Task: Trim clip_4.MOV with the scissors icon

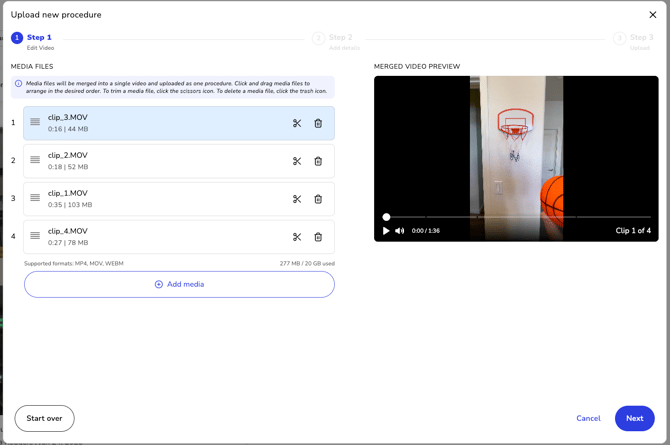Action: point(297,237)
